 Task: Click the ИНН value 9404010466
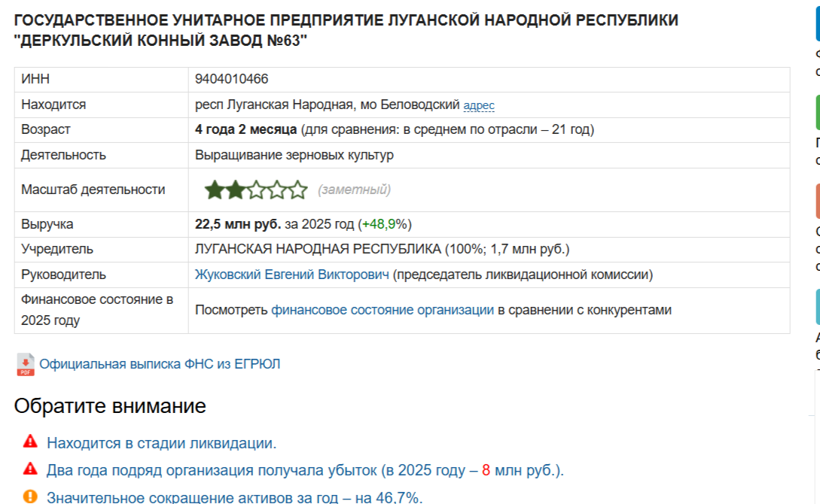pyautogui.click(x=232, y=79)
